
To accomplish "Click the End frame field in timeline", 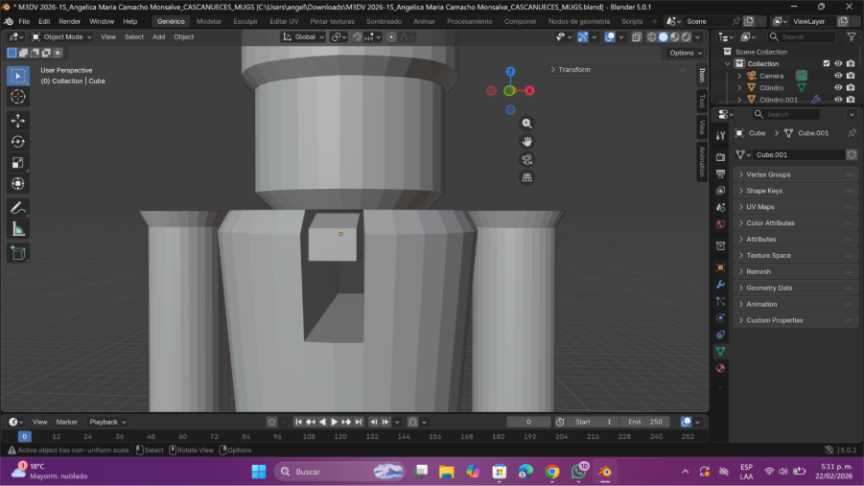I will pyautogui.click(x=645, y=422).
